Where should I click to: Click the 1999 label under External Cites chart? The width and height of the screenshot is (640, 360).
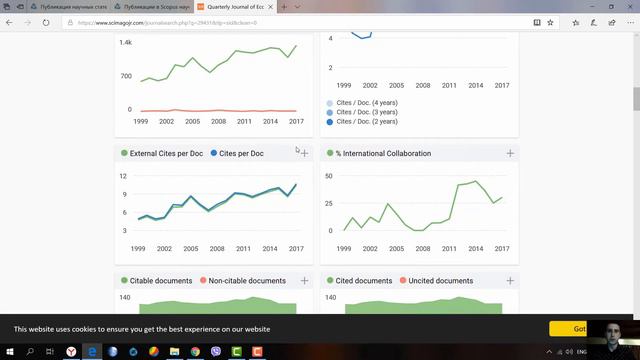[x=138, y=249]
